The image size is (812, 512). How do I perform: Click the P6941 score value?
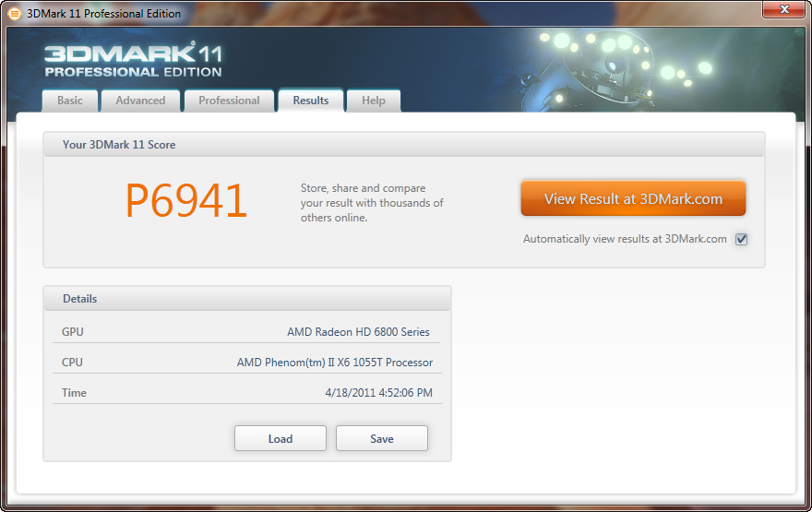point(185,201)
